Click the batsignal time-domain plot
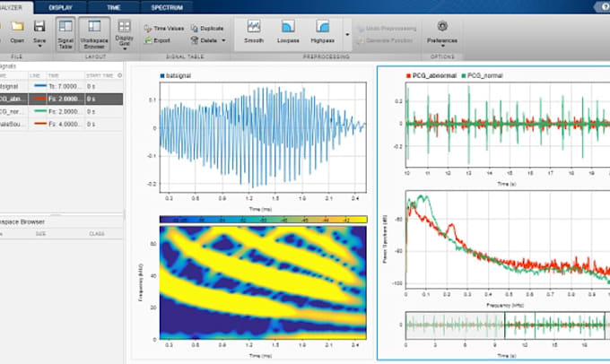Viewport: 610px width, 364px height. 263,137
